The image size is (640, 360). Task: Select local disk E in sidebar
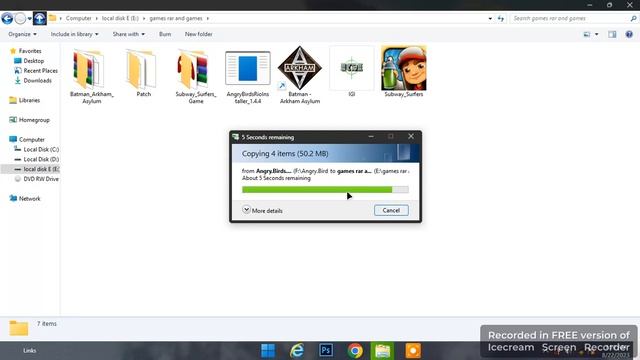pyautogui.click(x=31, y=169)
